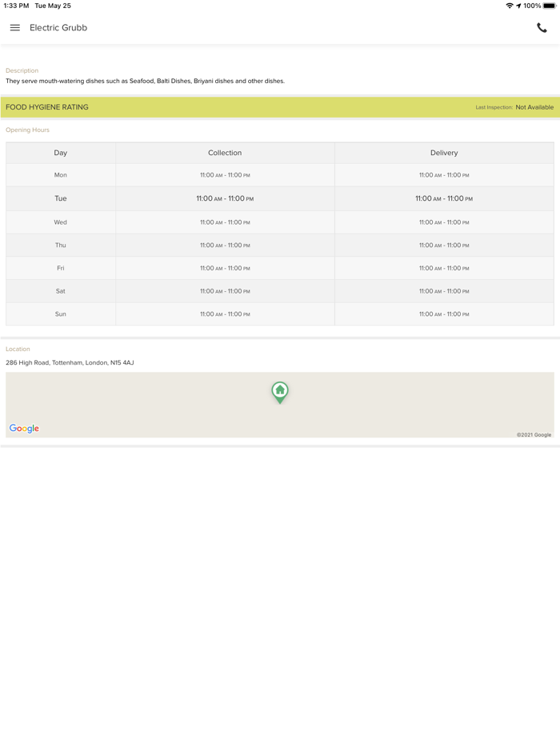Select the Thu row day cell

(x=61, y=245)
